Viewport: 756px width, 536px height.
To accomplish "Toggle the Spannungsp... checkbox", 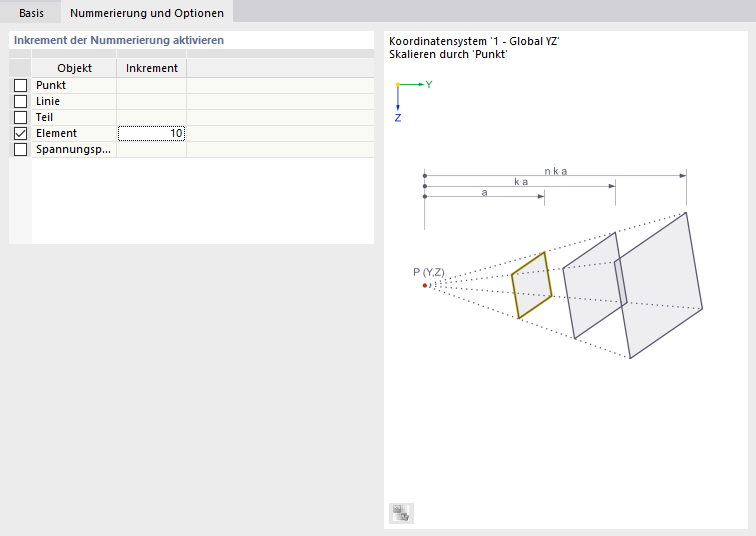I will pyautogui.click(x=21, y=150).
